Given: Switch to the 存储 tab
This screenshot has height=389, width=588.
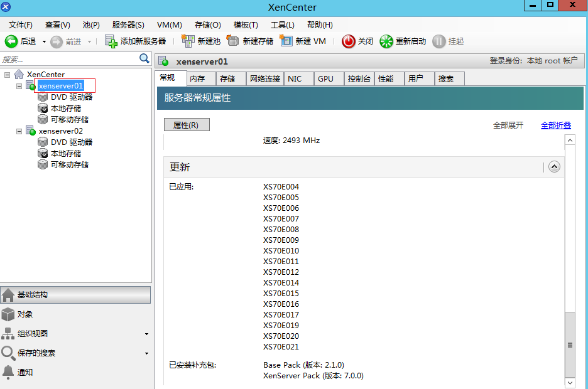Looking at the screenshot, I should pyautogui.click(x=231, y=79).
